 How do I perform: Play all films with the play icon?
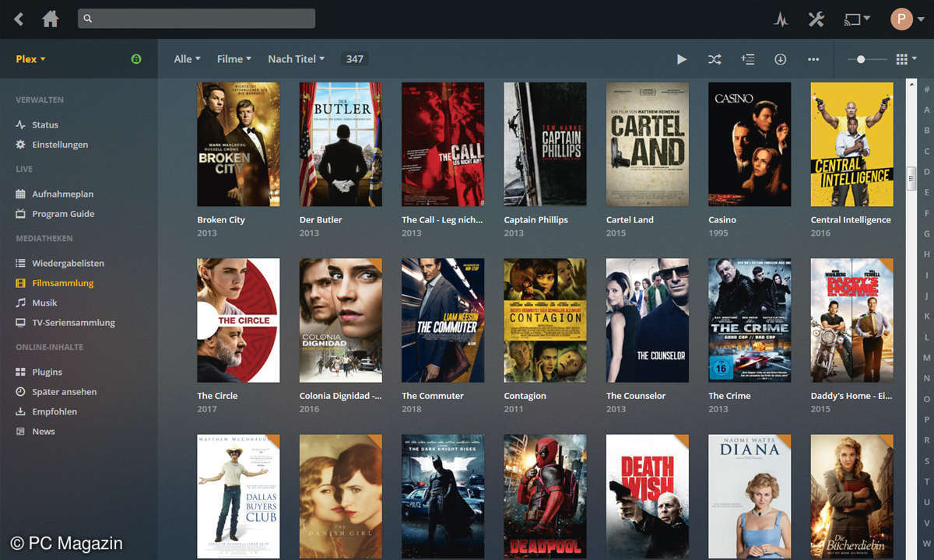pos(682,59)
